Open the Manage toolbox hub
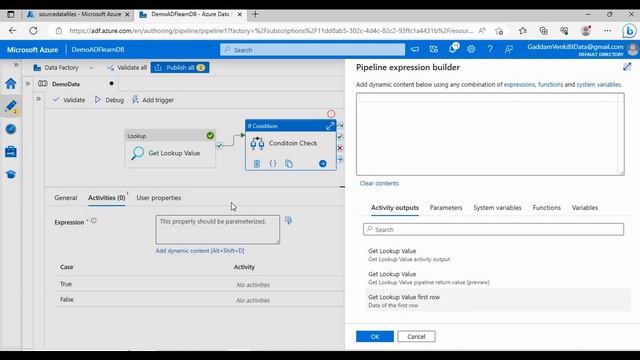The width and height of the screenshot is (640, 360). point(11,152)
